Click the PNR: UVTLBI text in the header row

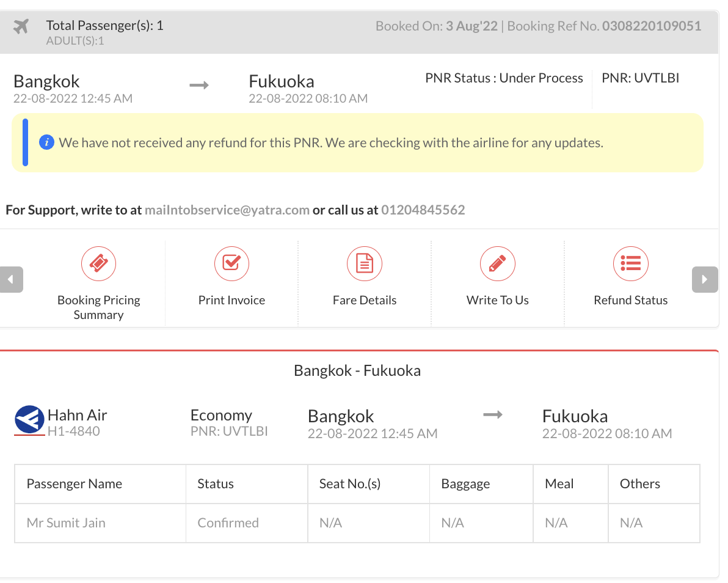640,78
